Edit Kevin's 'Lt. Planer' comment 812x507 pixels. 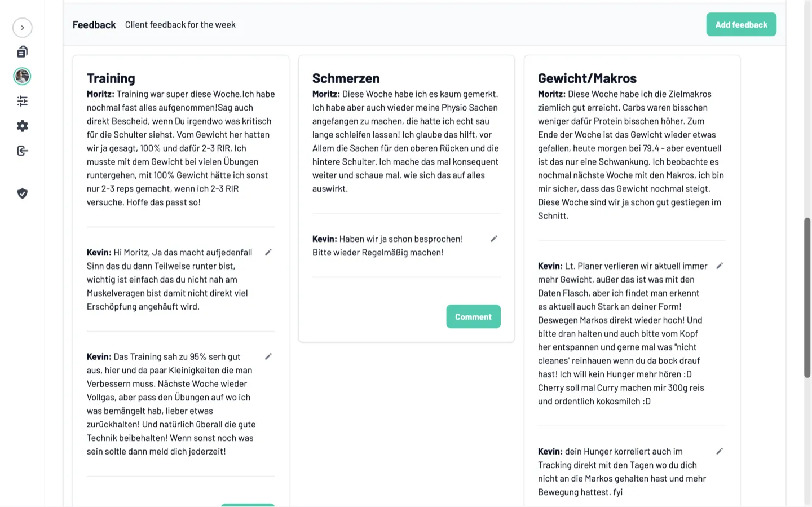[x=720, y=266]
